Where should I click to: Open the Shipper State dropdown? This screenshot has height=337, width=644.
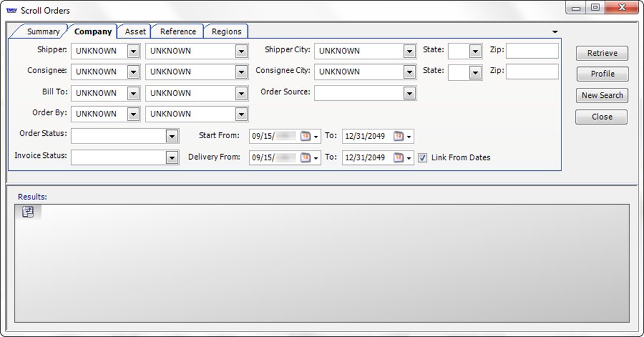click(x=475, y=51)
